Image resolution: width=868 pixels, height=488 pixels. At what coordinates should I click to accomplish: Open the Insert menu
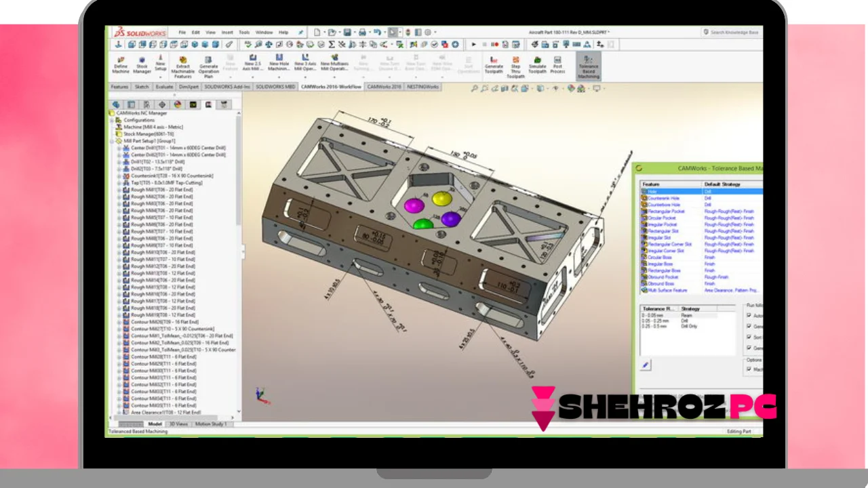click(227, 32)
